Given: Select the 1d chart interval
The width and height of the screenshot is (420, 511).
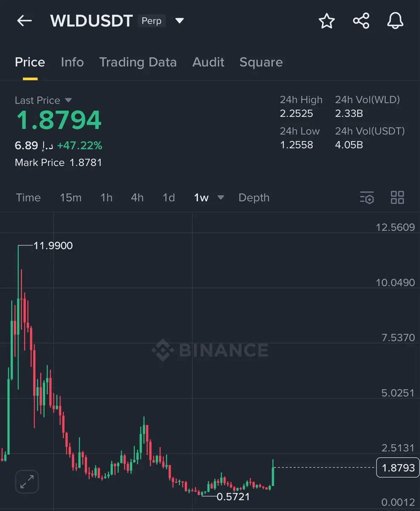Looking at the screenshot, I should (169, 198).
